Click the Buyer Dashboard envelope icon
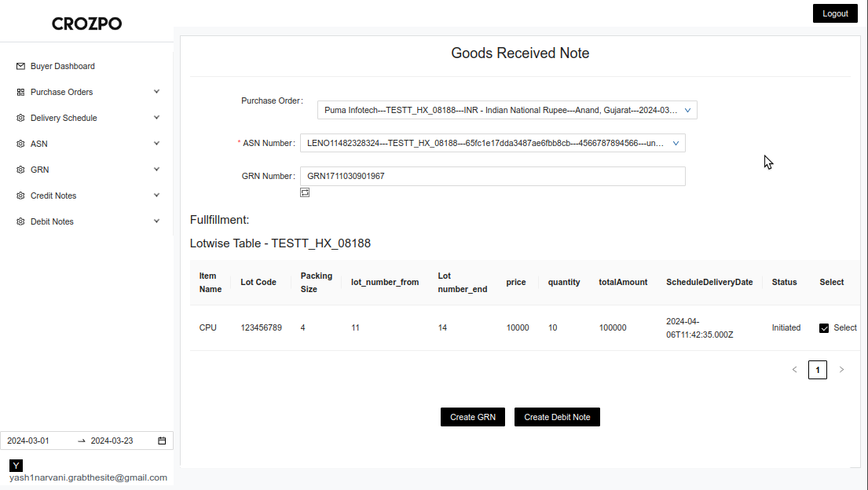 [20, 67]
